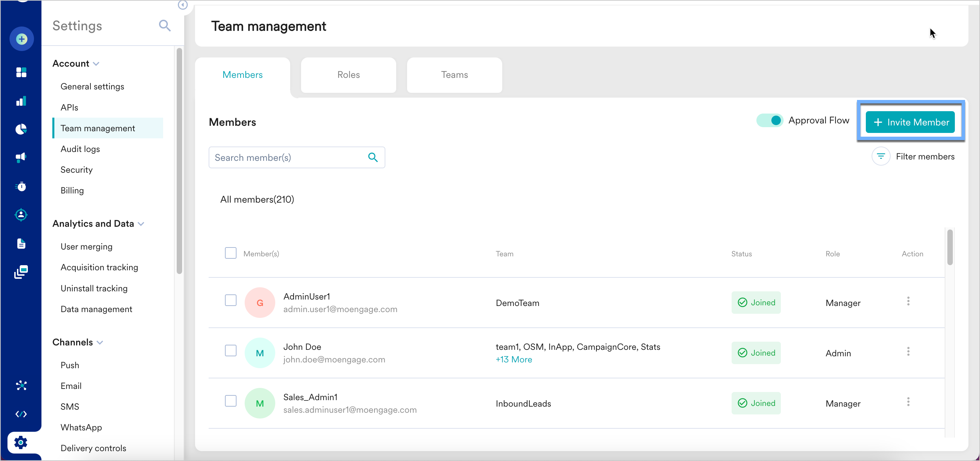Switch to the Roles tab
This screenshot has height=461, width=980.
tap(348, 74)
